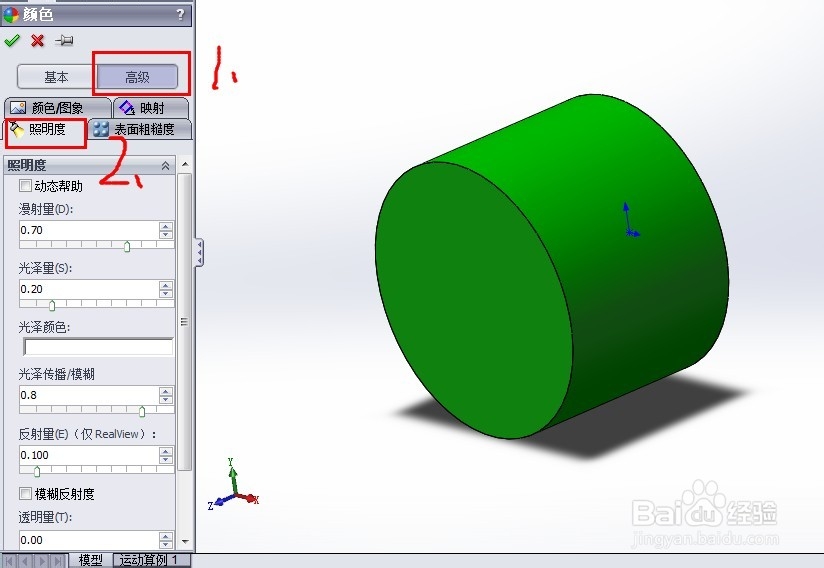The width and height of the screenshot is (824, 568).
Task: Select the green cylinder front face
Action: pos(473,301)
